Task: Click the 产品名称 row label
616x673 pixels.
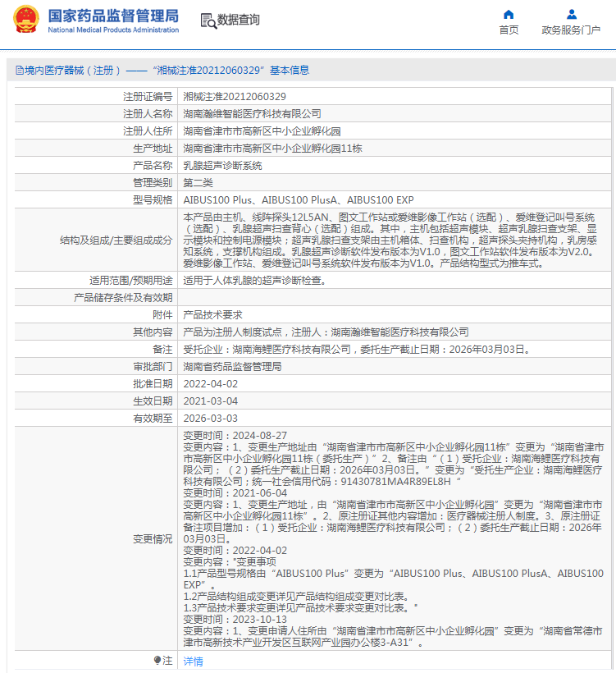Action: (153, 165)
